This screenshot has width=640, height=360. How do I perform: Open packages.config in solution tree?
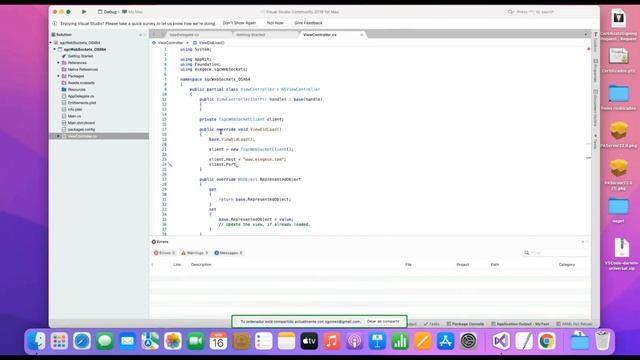81,129
